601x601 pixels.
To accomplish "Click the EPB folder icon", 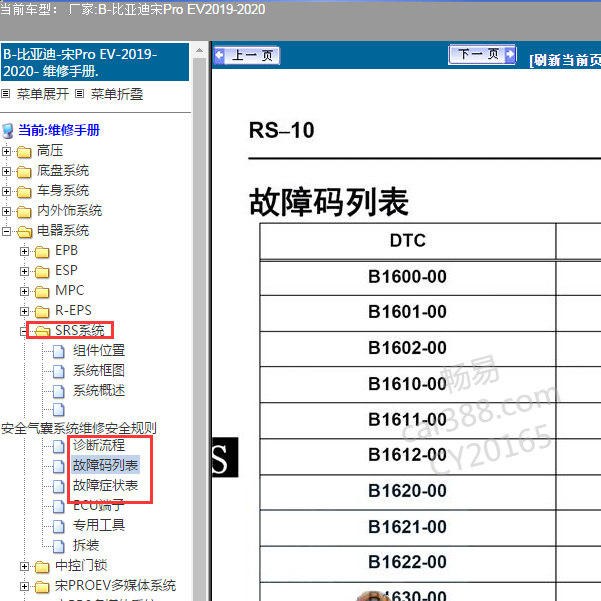I will pyautogui.click(x=42, y=251).
